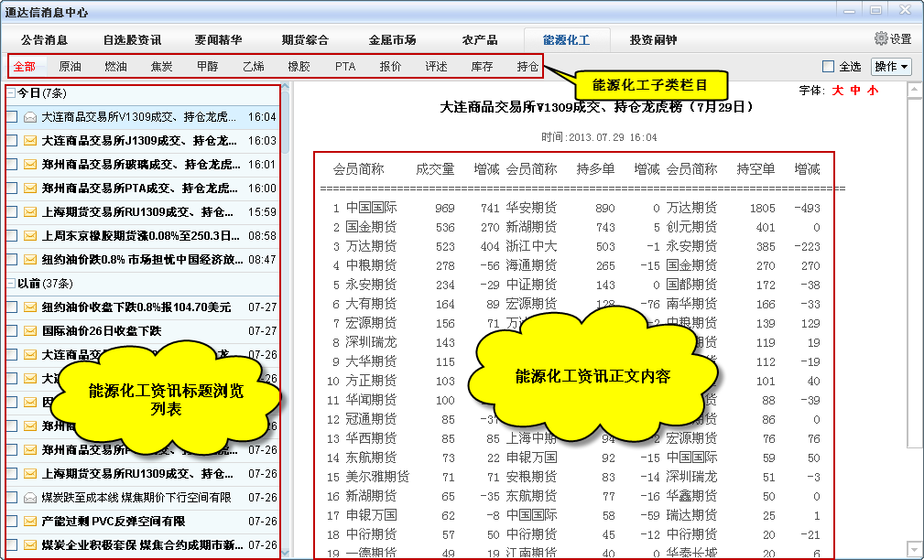
Task: Check the box for 纽约油价跌0.8% 08:47 news
Action: point(11,260)
